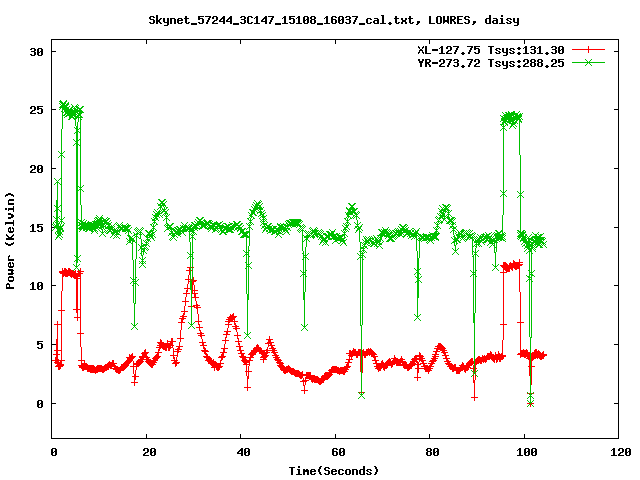The width and height of the screenshot is (640, 480).
Task: Click x-axis tick label 20
Action: tap(149, 452)
